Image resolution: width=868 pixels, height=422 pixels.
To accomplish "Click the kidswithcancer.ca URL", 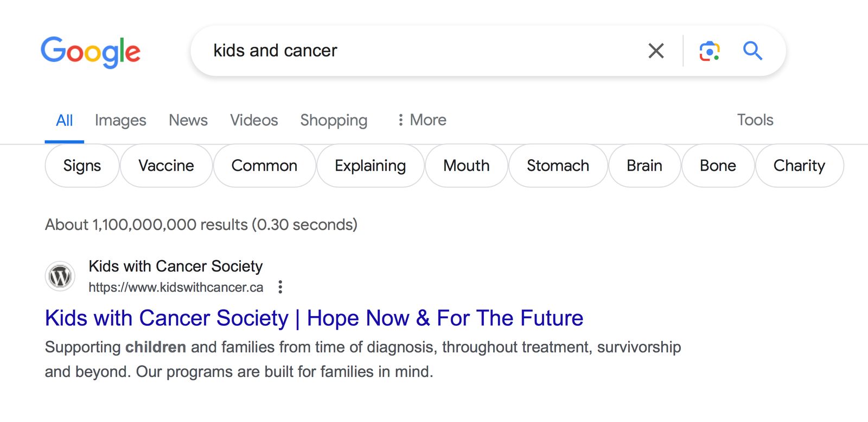I will tap(176, 287).
